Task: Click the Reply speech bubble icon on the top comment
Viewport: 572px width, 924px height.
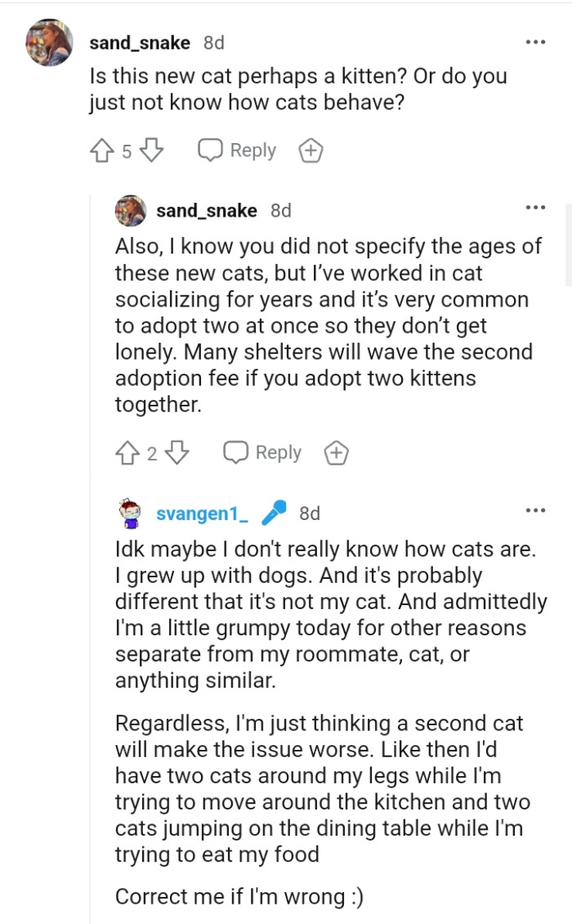Action: click(x=211, y=150)
